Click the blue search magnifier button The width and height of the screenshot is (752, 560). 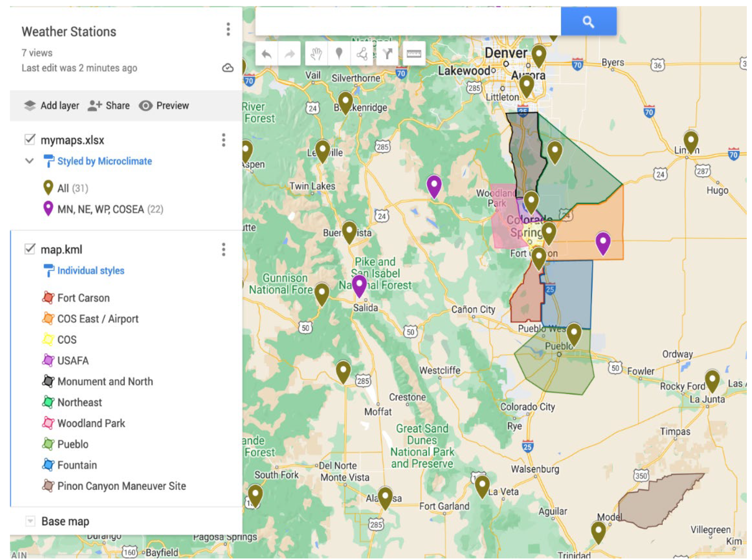click(x=588, y=22)
